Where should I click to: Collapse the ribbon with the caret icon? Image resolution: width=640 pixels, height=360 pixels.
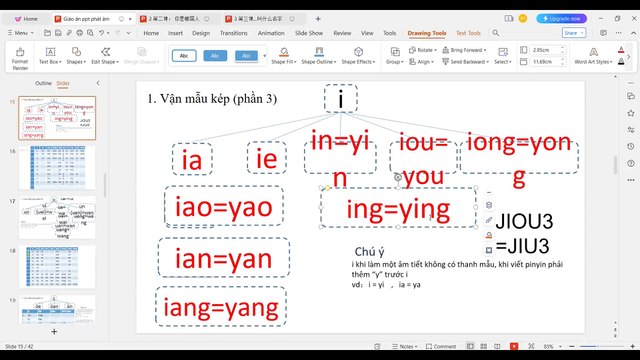(x=633, y=33)
